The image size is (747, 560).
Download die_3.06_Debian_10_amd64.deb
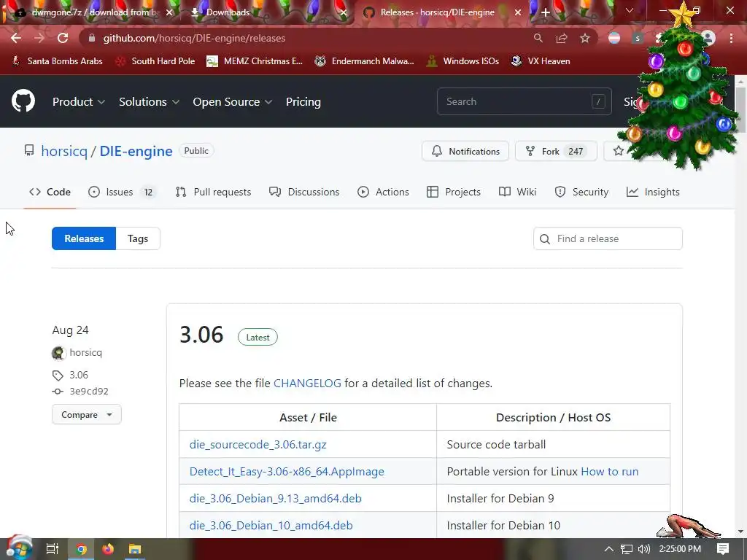tap(271, 525)
